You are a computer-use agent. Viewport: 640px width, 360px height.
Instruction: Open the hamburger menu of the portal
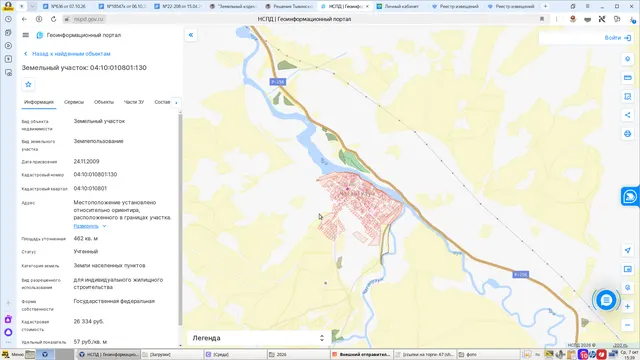coord(26,35)
